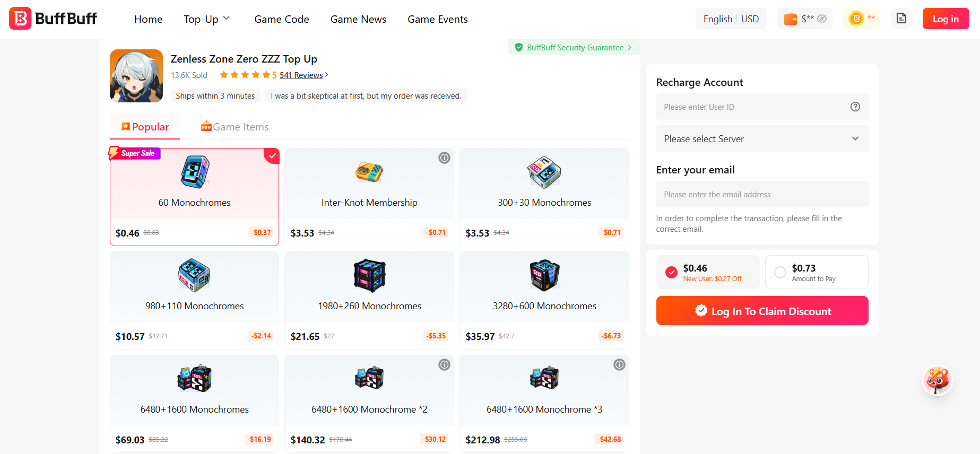Show info for Inter-Knot Membership
Image resolution: width=980 pixels, height=454 pixels.
coord(444,158)
